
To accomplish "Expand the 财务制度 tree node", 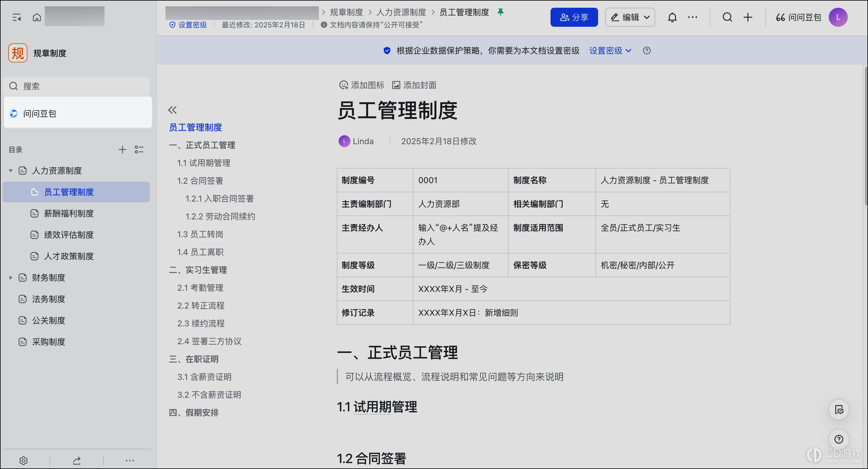I will pos(10,278).
